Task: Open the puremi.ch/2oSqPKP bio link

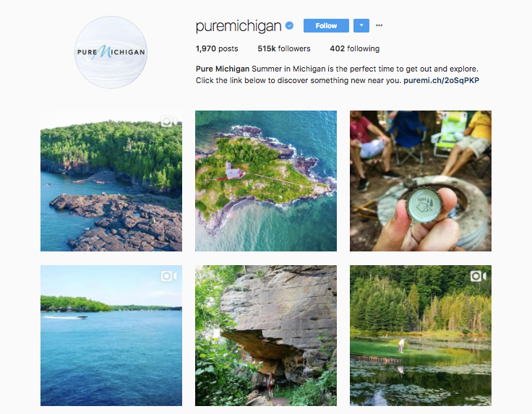Action: 441,80
